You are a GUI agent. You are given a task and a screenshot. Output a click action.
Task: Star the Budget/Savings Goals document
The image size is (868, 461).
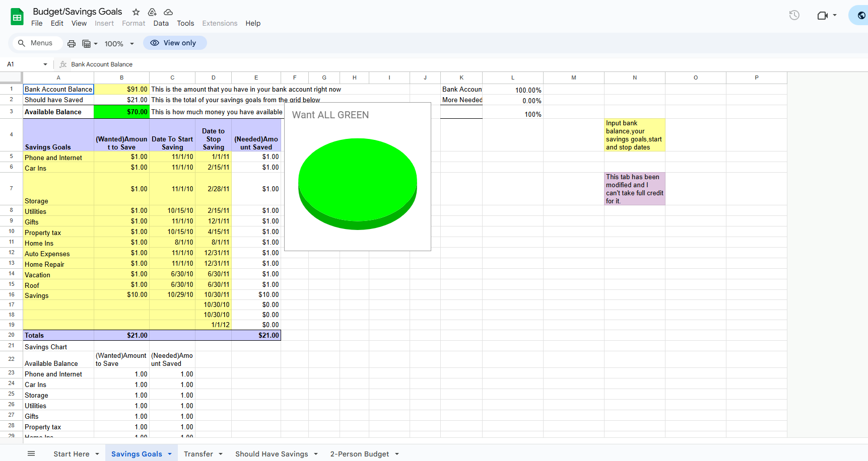tap(136, 12)
